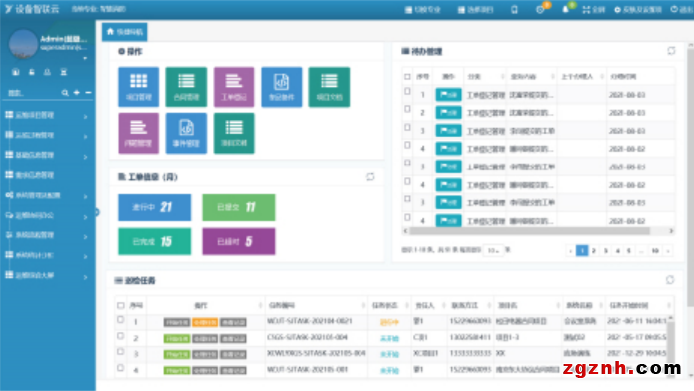Refresh the 待办管理 panel
This screenshot has height=391, width=694.
(671, 51)
